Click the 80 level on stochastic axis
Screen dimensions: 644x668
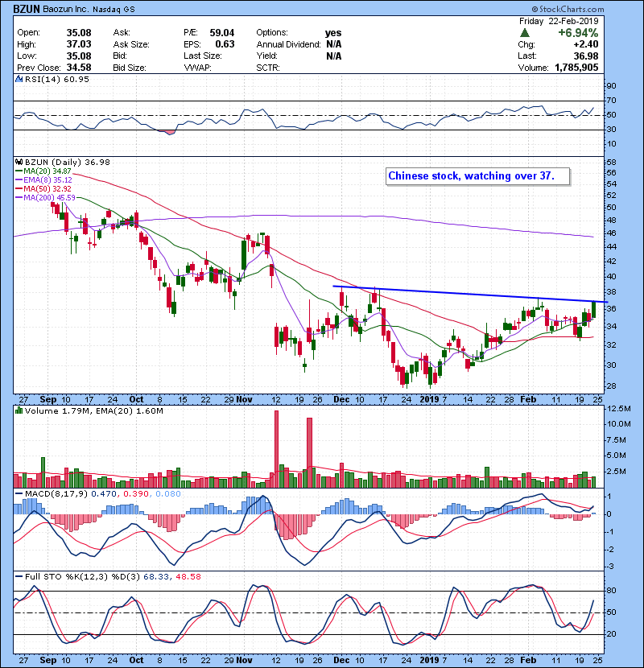(x=612, y=591)
